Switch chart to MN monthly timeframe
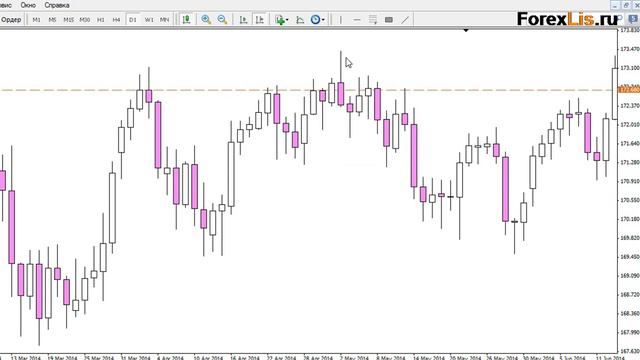 (164, 20)
